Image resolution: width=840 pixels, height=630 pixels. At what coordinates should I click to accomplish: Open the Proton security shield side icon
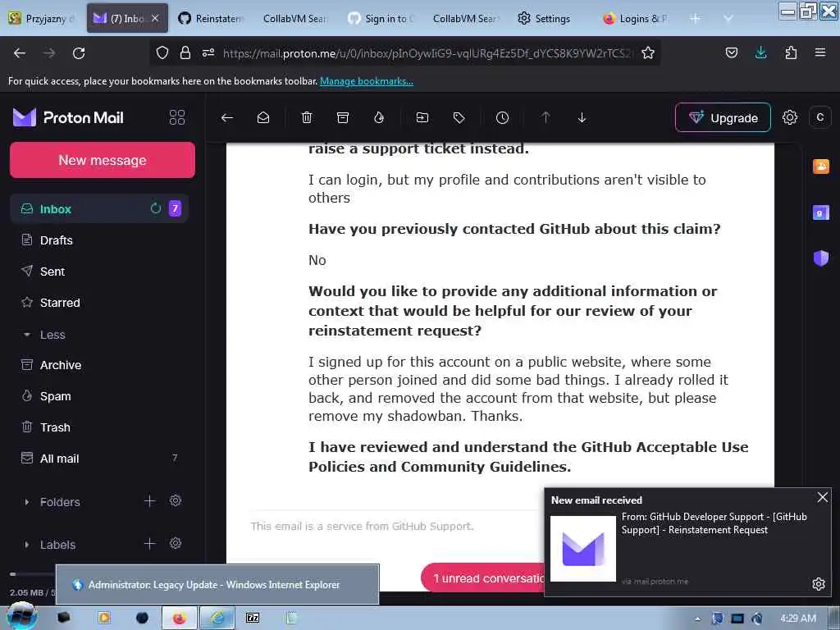pyautogui.click(x=820, y=258)
